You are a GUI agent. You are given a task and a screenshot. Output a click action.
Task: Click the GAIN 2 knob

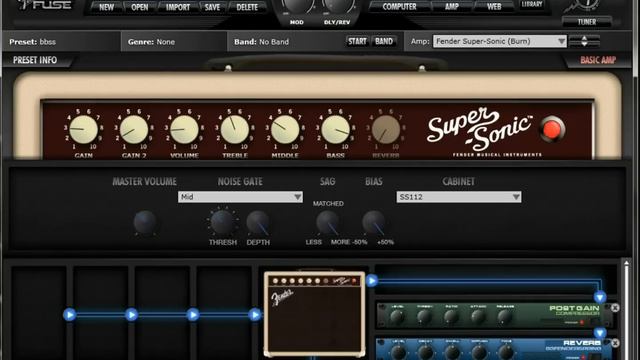tap(134, 130)
